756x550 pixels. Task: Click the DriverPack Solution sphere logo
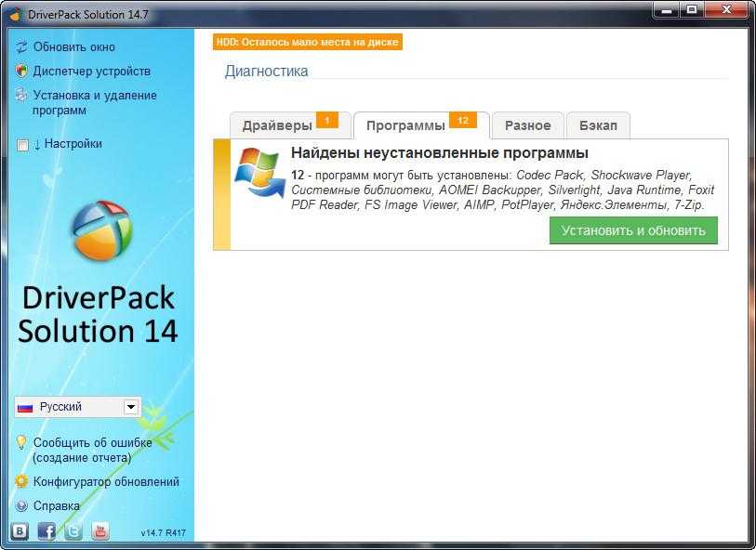(x=101, y=230)
